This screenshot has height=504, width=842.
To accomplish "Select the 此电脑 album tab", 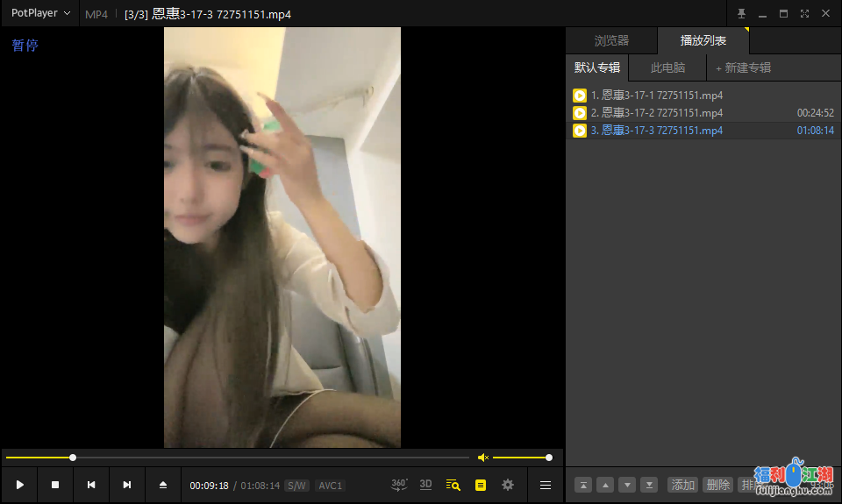I will click(x=667, y=67).
